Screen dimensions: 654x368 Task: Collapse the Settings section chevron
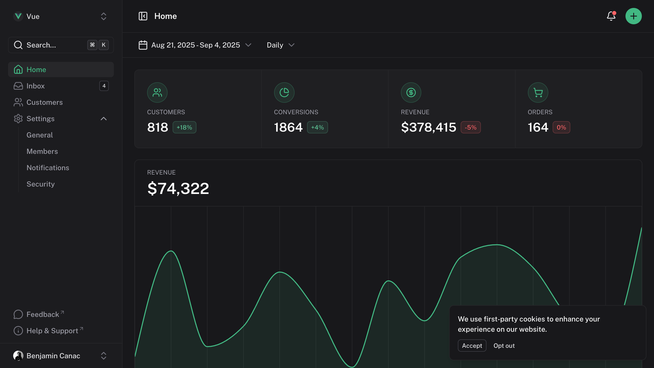pos(103,119)
